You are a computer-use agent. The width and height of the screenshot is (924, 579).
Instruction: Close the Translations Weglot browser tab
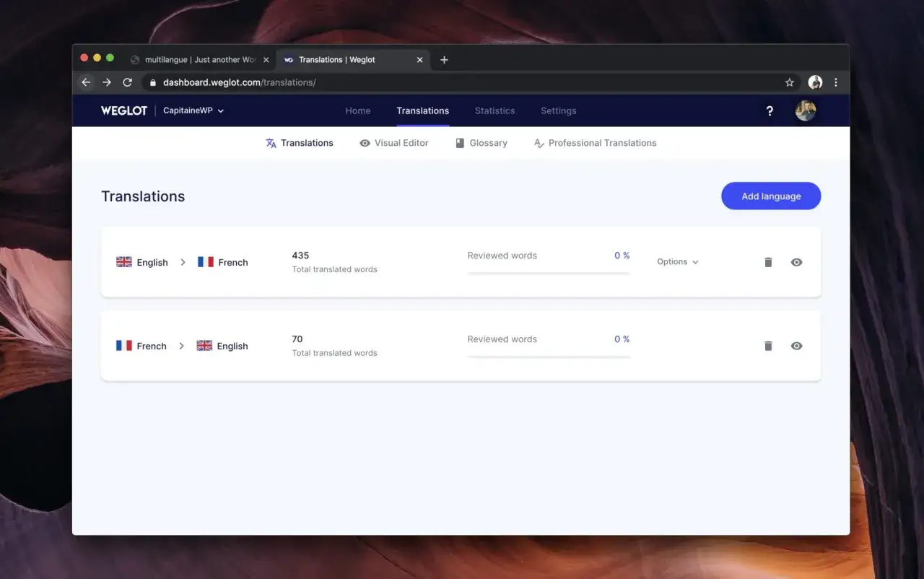pos(419,60)
